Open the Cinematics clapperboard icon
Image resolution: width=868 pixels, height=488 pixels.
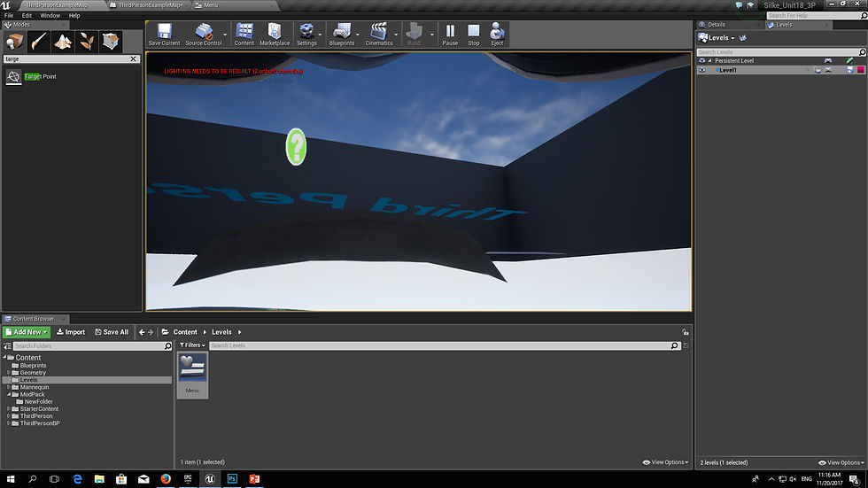point(379,35)
